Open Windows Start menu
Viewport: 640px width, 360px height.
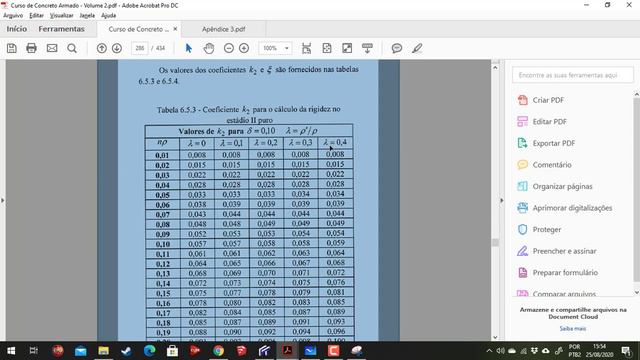(11, 351)
